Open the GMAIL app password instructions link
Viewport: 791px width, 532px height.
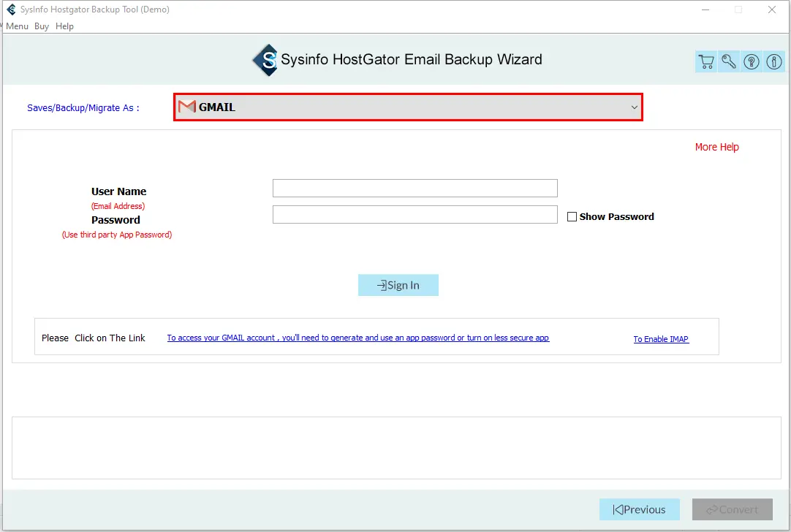click(357, 338)
